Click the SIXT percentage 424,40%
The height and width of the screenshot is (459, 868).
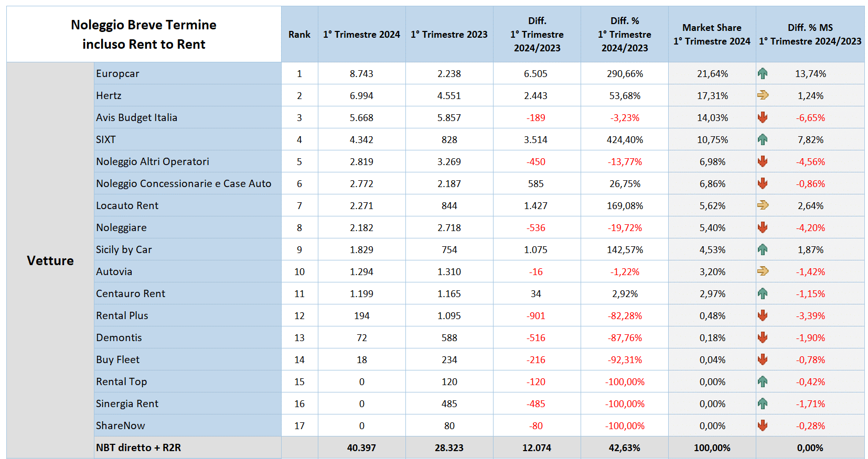pyautogui.click(x=625, y=140)
